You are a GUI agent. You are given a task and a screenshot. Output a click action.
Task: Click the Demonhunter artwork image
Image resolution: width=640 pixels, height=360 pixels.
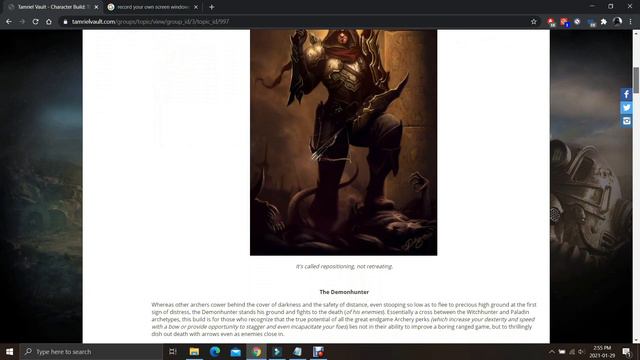tap(343, 142)
